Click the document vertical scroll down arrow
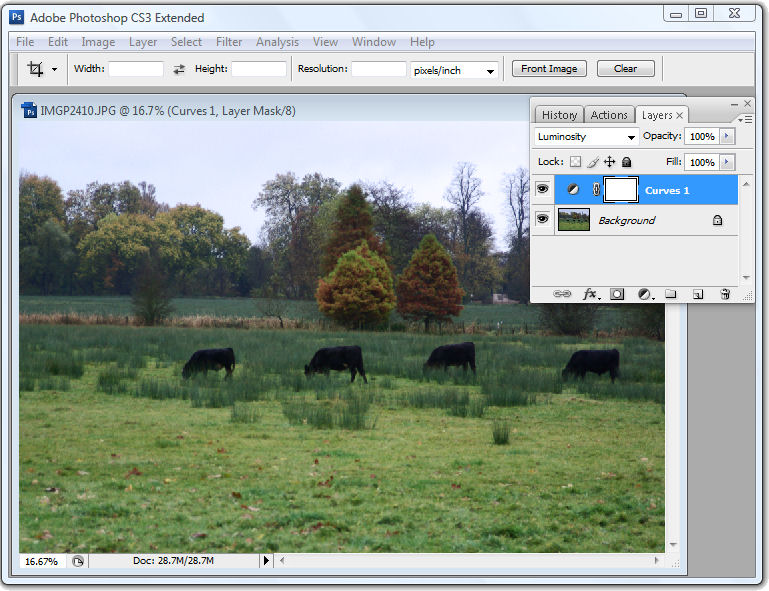The image size is (769, 591). [x=673, y=544]
